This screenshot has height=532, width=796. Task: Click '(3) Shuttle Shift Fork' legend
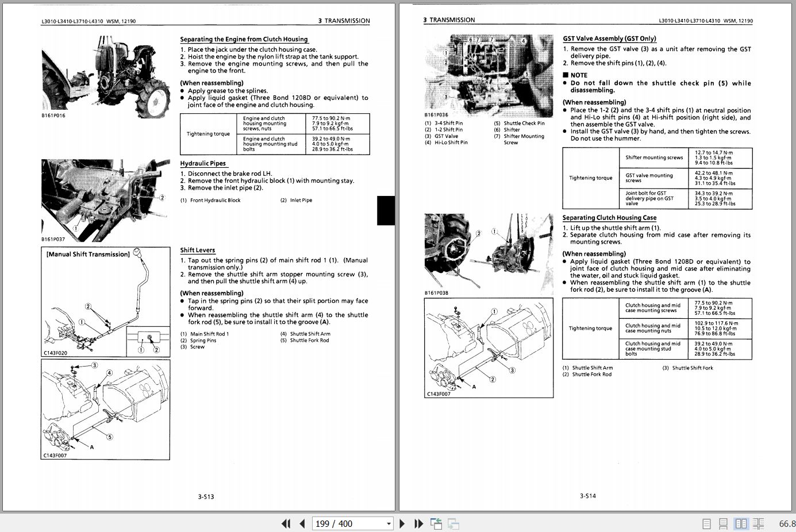pos(687,368)
